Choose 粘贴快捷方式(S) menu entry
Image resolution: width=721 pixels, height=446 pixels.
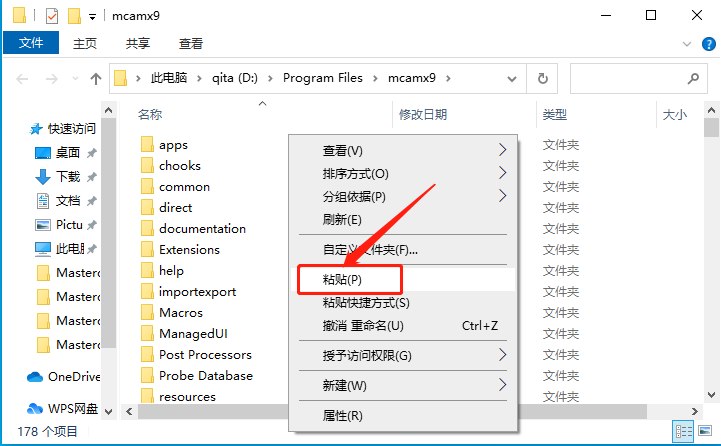click(402, 303)
